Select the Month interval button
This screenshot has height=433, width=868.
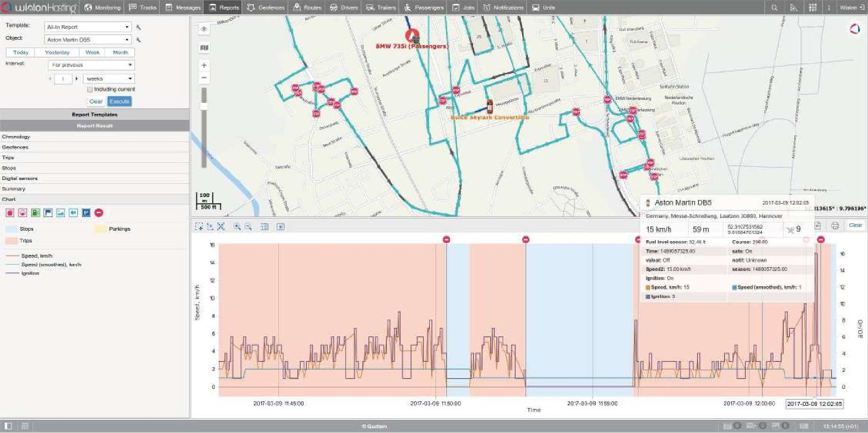[120, 53]
